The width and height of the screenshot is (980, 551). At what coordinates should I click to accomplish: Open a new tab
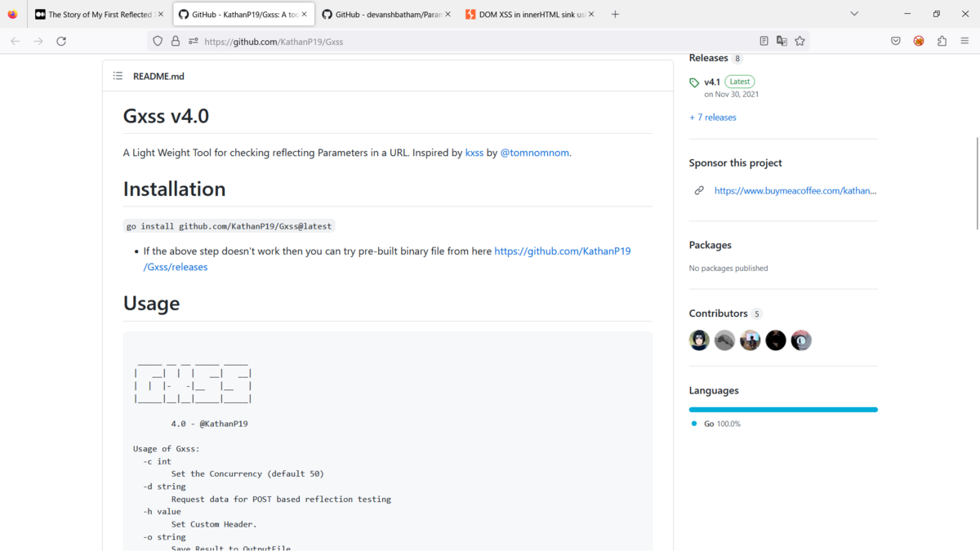click(615, 14)
